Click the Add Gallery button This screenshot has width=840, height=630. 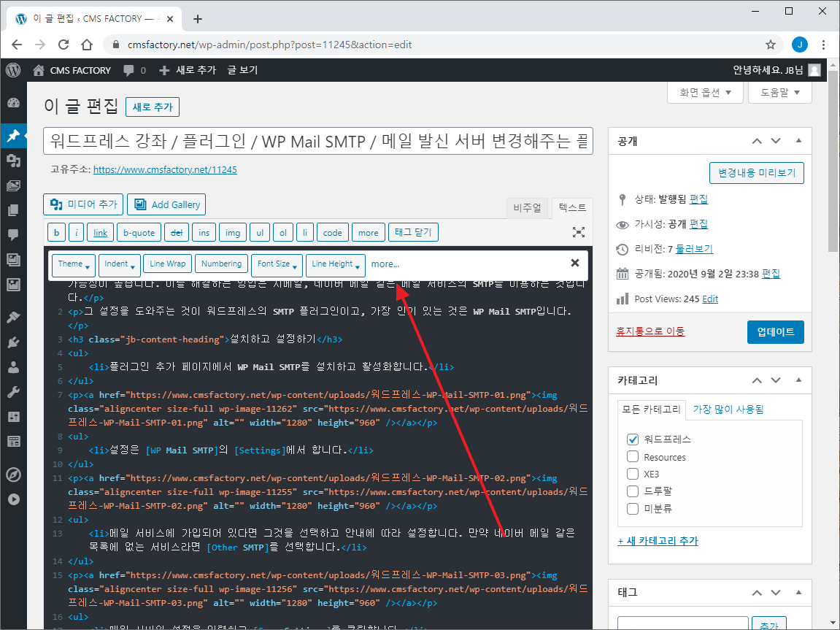166,204
